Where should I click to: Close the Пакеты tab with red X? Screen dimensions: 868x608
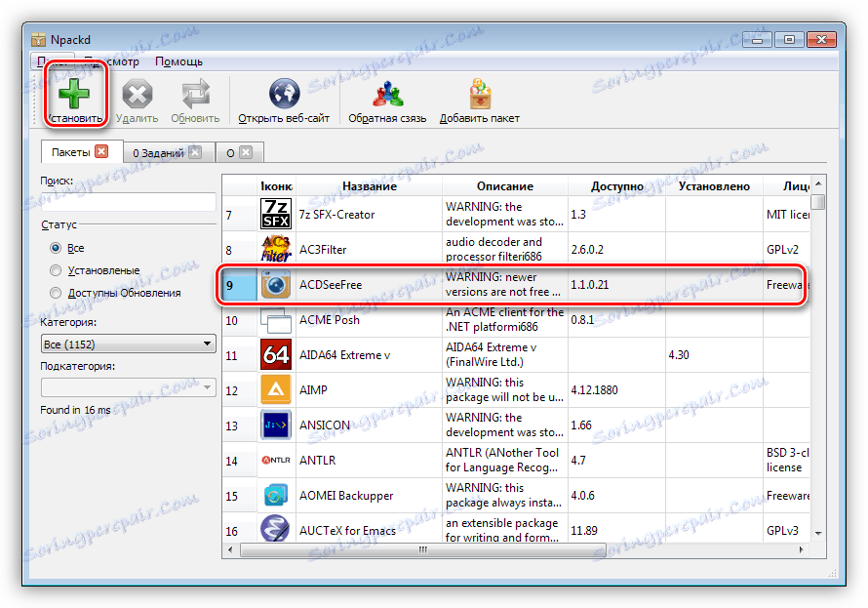tap(101, 151)
